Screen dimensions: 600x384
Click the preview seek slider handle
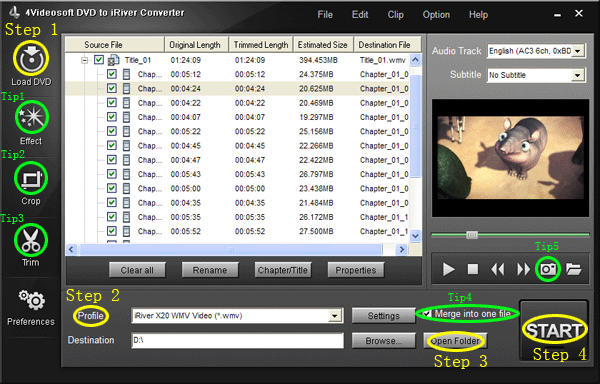coord(472,234)
